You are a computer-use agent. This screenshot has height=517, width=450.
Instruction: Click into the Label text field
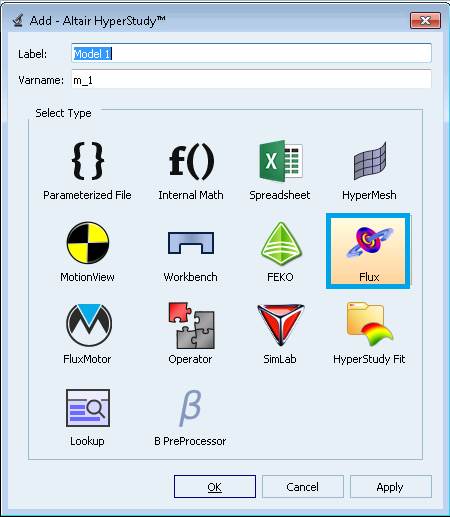click(251, 53)
